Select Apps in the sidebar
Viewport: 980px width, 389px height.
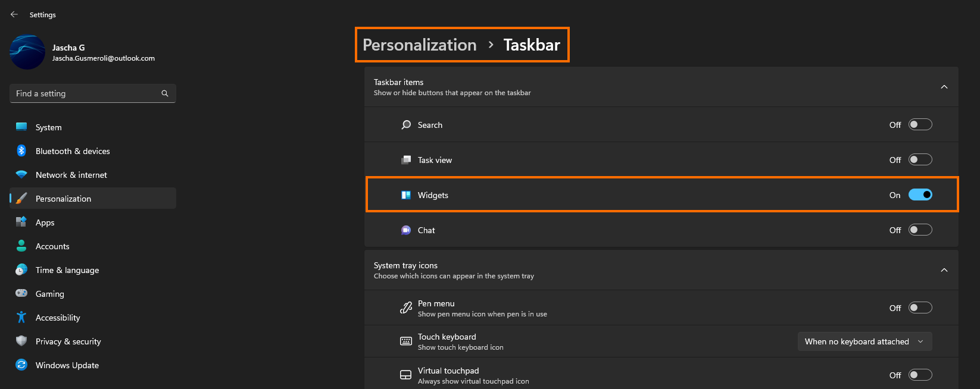click(92, 222)
